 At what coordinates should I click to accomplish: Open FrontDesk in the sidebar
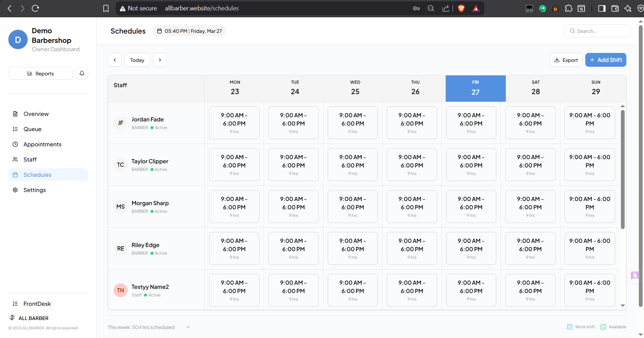pyautogui.click(x=48, y=304)
